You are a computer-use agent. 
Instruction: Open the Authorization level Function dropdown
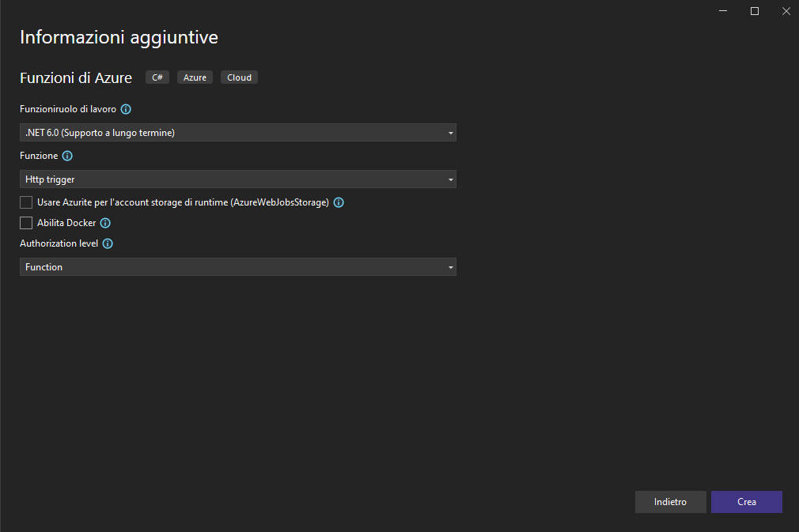237,267
